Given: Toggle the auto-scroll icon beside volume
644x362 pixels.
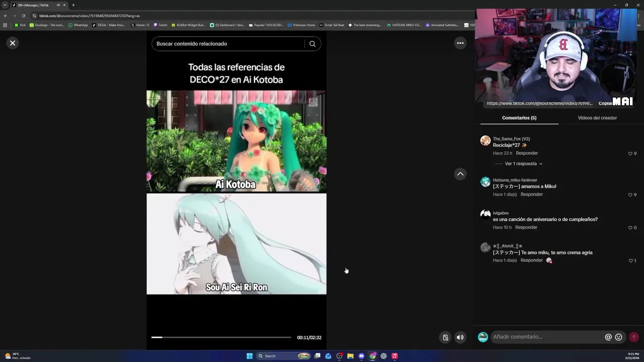Looking at the screenshot, I should [x=445, y=337].
